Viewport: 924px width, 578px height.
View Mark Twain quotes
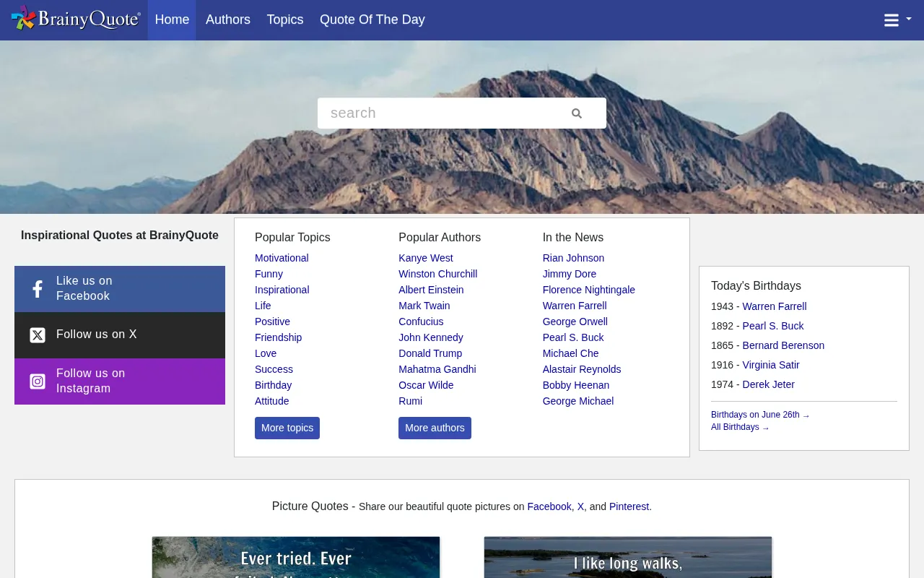coord(424,306)
